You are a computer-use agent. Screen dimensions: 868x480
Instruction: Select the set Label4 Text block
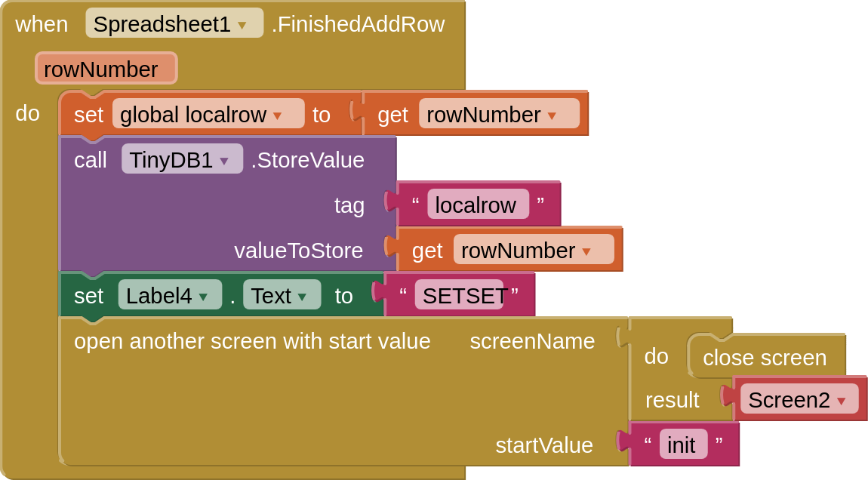point(88,297)
